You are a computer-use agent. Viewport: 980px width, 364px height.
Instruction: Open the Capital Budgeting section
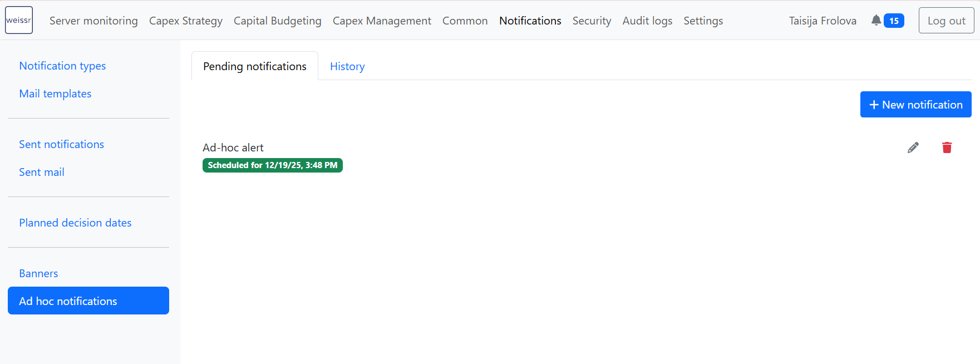coord(278,21)
